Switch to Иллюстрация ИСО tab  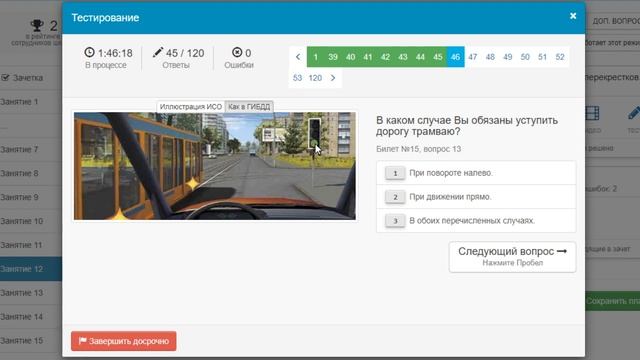pyautogui.click(x=191, y=107)
